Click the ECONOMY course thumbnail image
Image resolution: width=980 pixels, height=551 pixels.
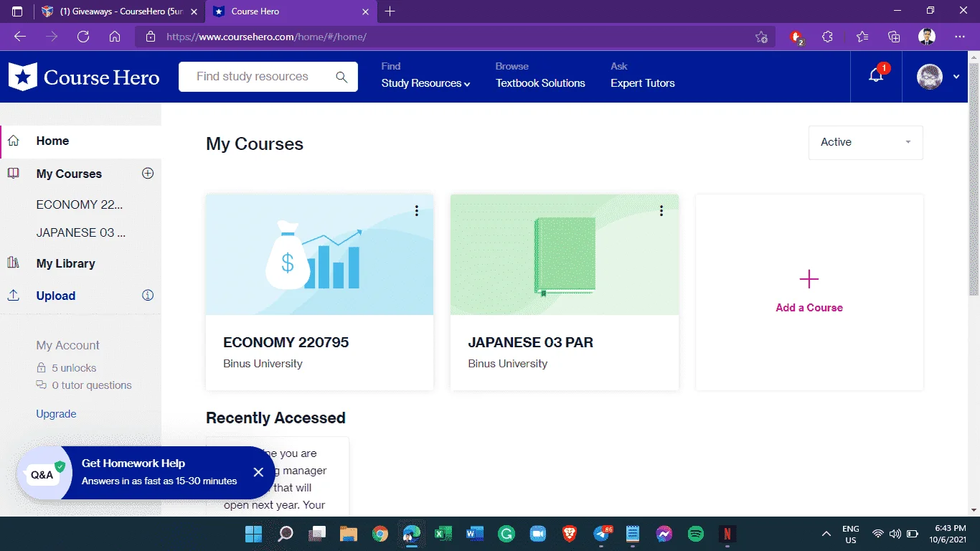point(319,255)
